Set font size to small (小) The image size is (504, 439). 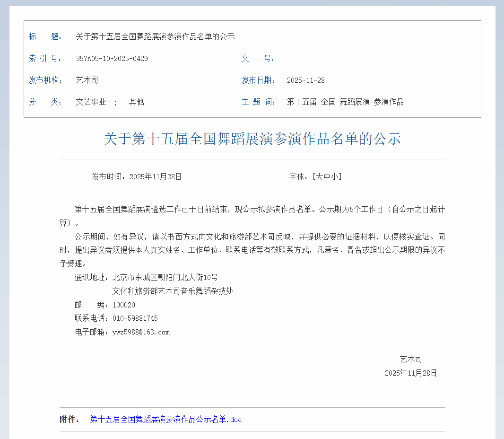[334, 177]
